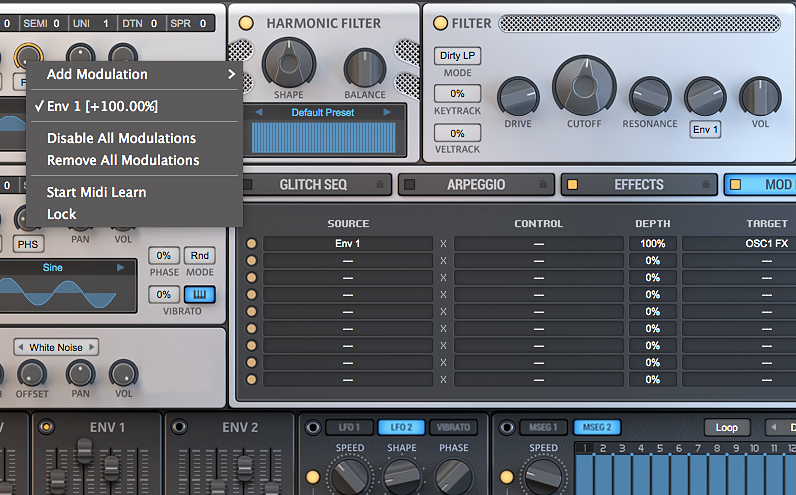Open the Default Preset name selector
The height and width of the screenshot is (495, 796).
click(x=323, y=112)
